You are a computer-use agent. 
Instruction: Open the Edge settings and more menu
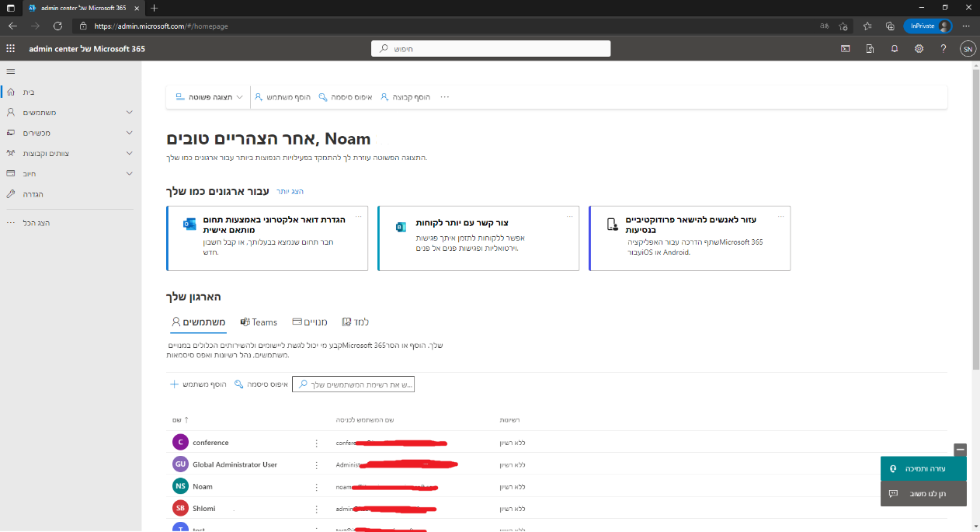click(967, 26)
